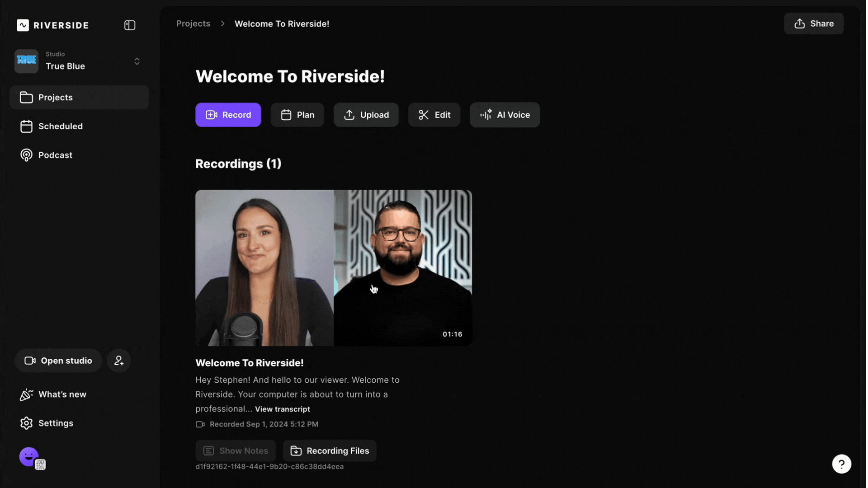
Task: Click the Open studio button
Action: [58, 361]
